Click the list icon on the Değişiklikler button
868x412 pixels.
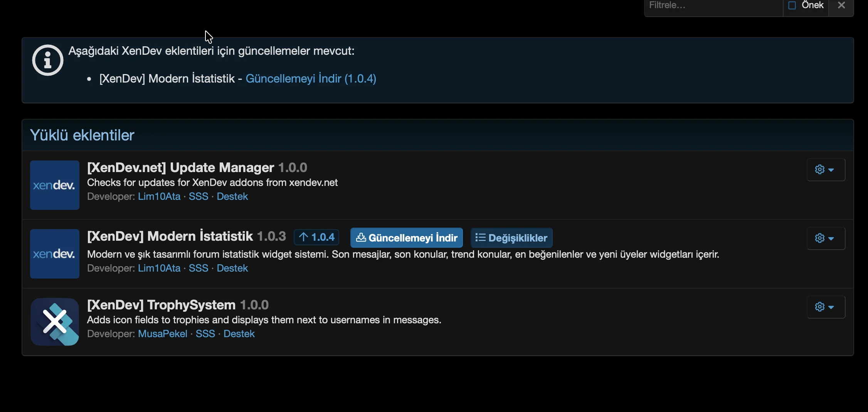point(480,238)
